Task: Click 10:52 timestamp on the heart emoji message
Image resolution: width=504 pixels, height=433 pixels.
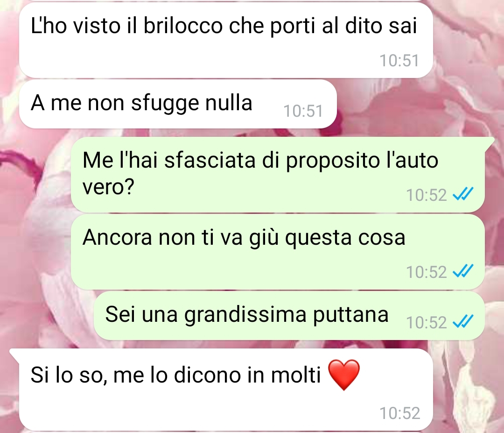Action: click(x=400, y=413)
